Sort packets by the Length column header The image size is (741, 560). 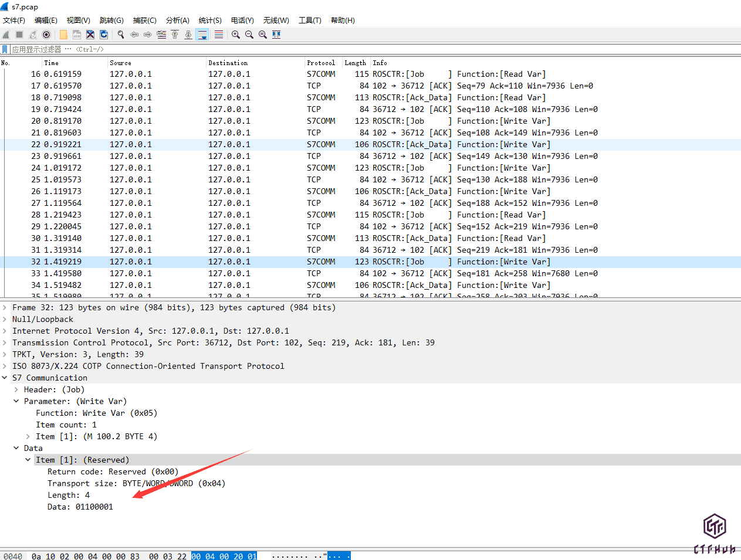coord(355,63)
